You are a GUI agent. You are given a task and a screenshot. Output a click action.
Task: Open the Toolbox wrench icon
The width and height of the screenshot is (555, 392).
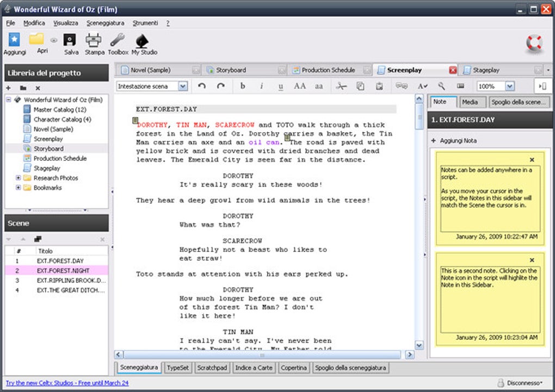118,40
